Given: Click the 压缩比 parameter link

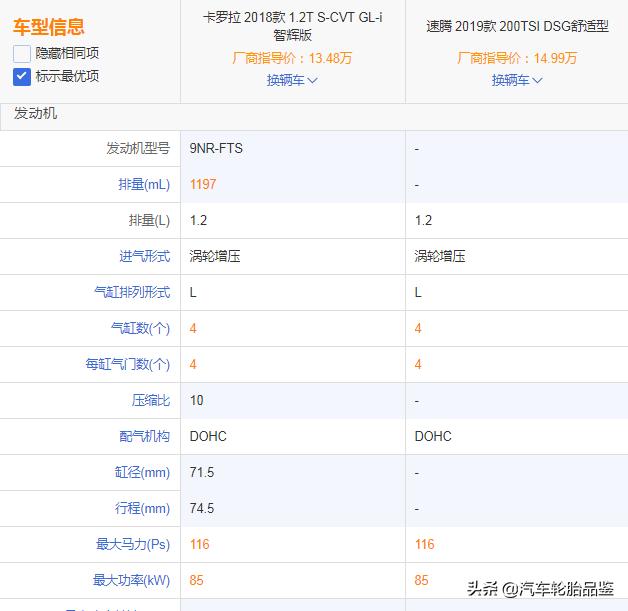Looking at the screenshot, I should click(151, 400).
